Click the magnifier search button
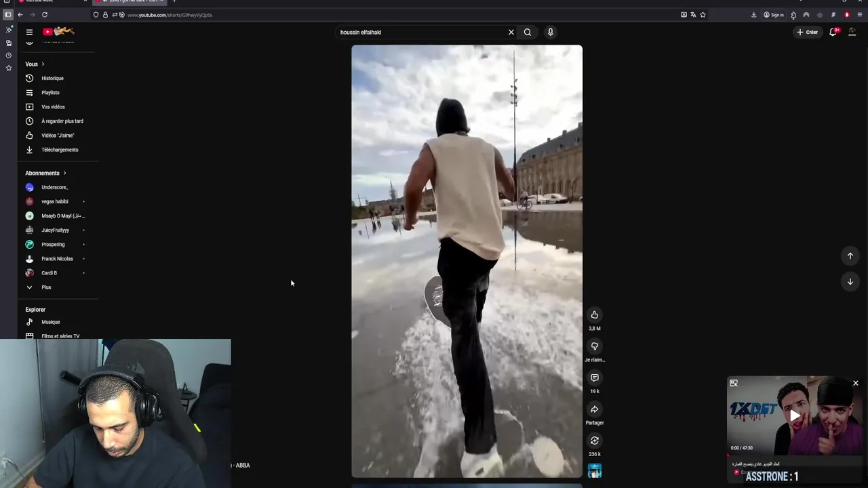This screenshot has height=488, width=868. [x=528, y=32]
